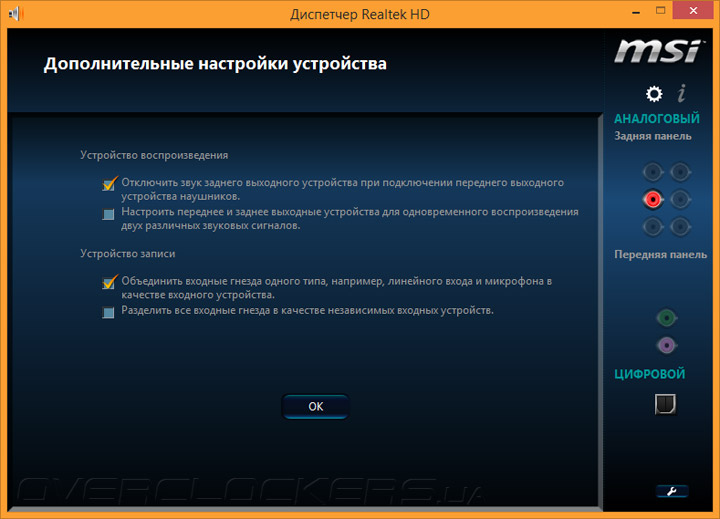Click the 'Дополнительные настройки устройства' title
The width and height of the screenshot is (720, 519).
(215, 63)
